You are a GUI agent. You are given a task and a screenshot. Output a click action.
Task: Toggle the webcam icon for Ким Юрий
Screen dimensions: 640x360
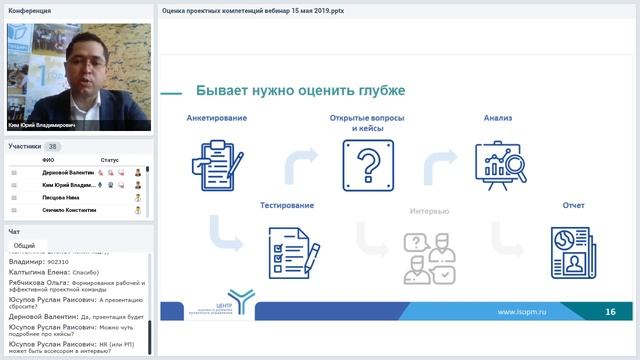[x=111, y=185]
